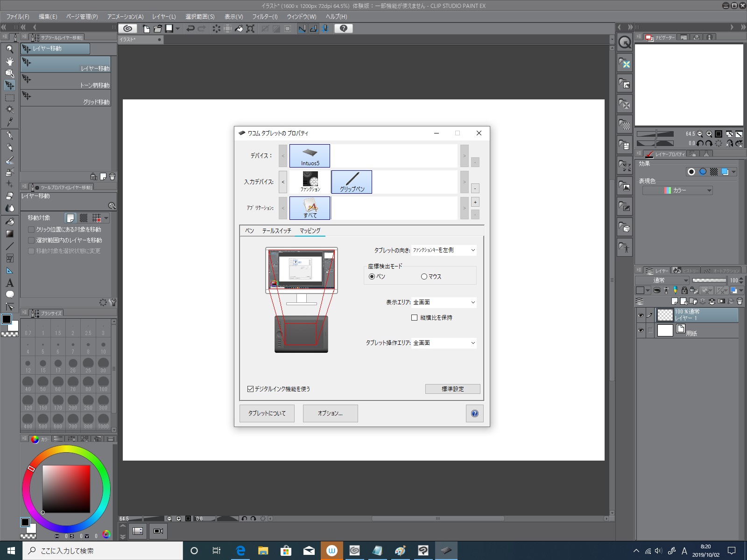Viewport: 747px width, 560px height.
Task: Enable 縦横比を保持 checkbox
Action: pos(414,318)
